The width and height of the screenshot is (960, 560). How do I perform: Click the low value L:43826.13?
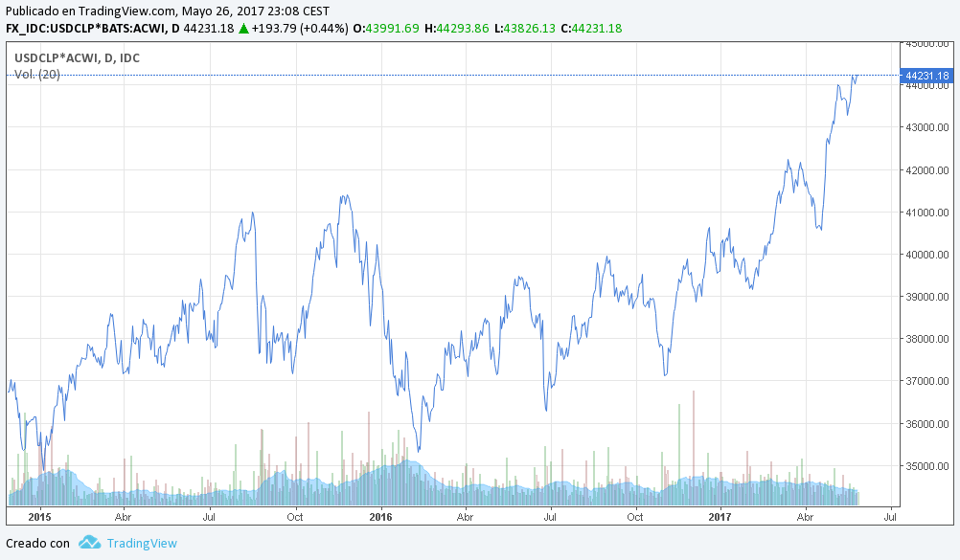(x=525, y=28)
